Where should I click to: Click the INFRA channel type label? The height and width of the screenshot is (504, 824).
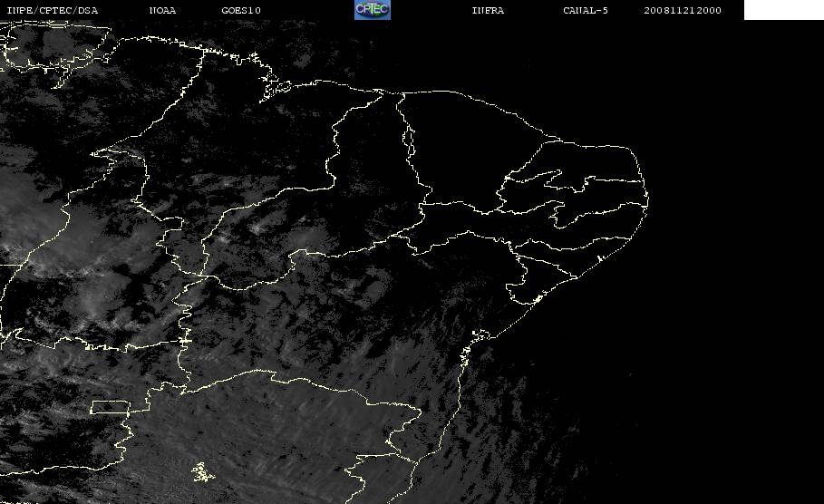point(488,10)
